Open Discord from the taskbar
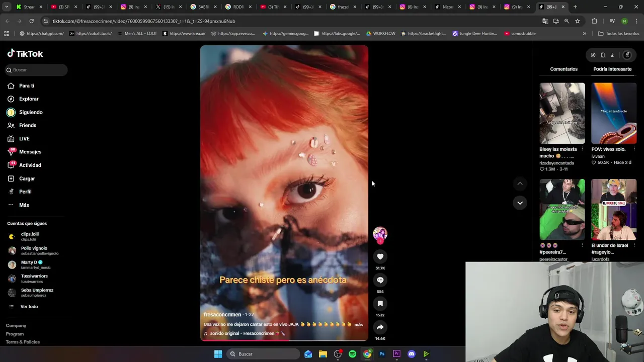The height and width of the screenshot is (362, 644). point(412,354)
